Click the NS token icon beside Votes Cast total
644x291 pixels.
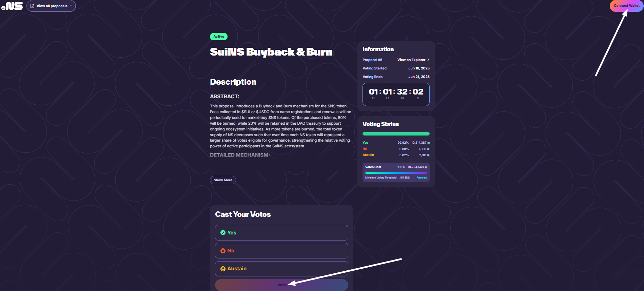pyautogui.click(x=426, y=167)
